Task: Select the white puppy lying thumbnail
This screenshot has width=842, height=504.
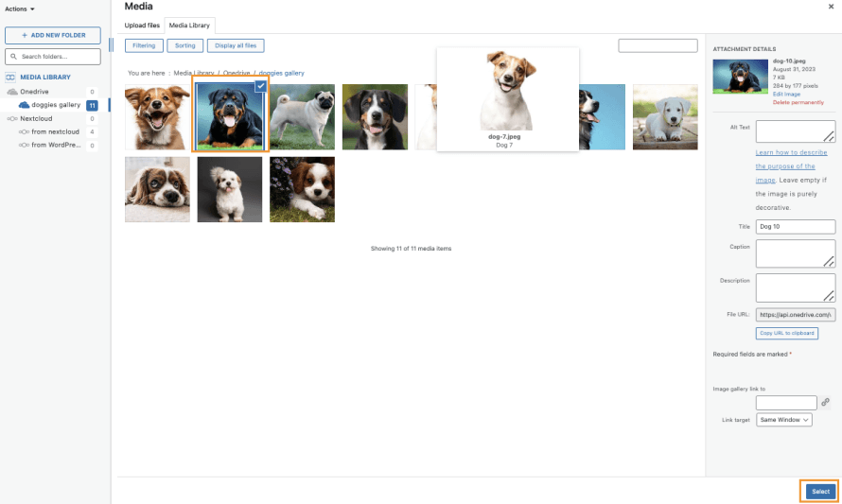Action: 665,117
